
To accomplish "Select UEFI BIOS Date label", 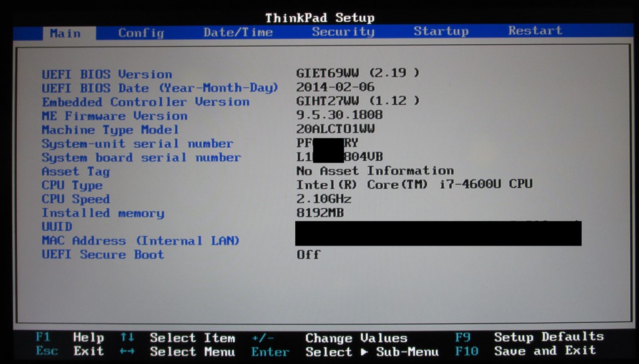I will click(x=160, y=88).
